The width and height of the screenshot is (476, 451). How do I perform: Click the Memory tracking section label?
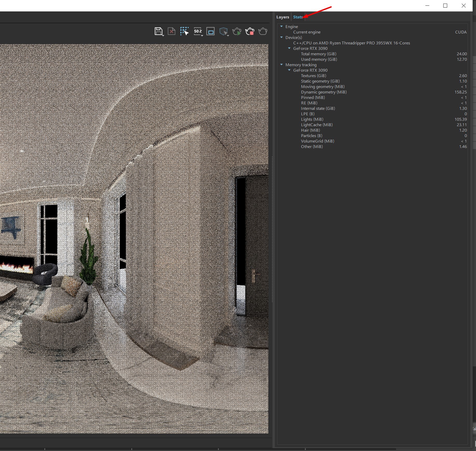(x=301, y=65)
